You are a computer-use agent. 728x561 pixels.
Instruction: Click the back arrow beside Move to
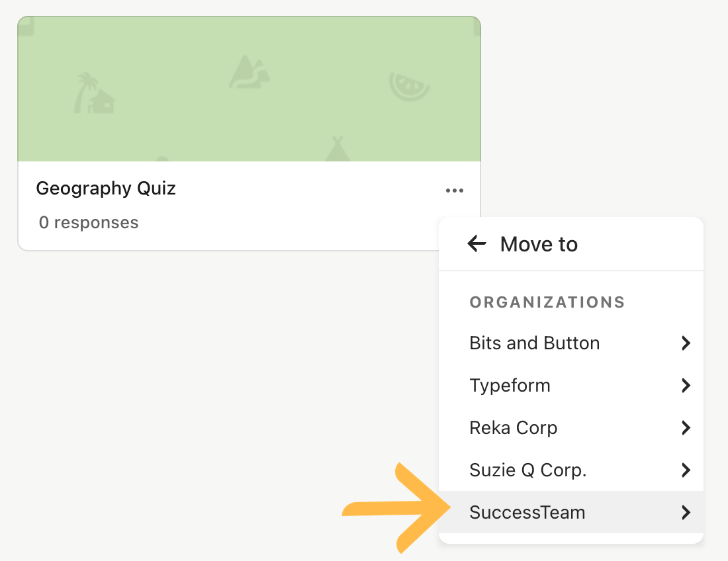click(x=477, y=243)
